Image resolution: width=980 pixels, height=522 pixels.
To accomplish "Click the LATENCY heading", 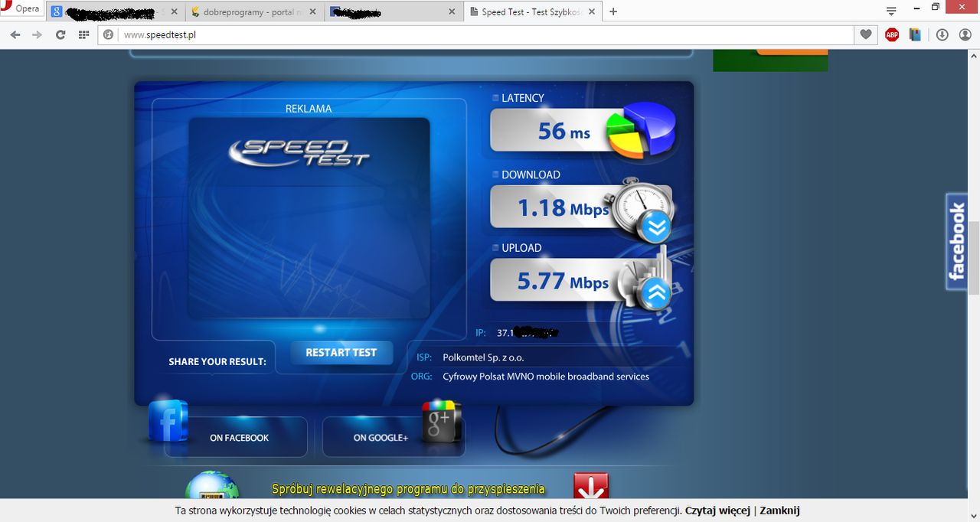I will [523, 98].
